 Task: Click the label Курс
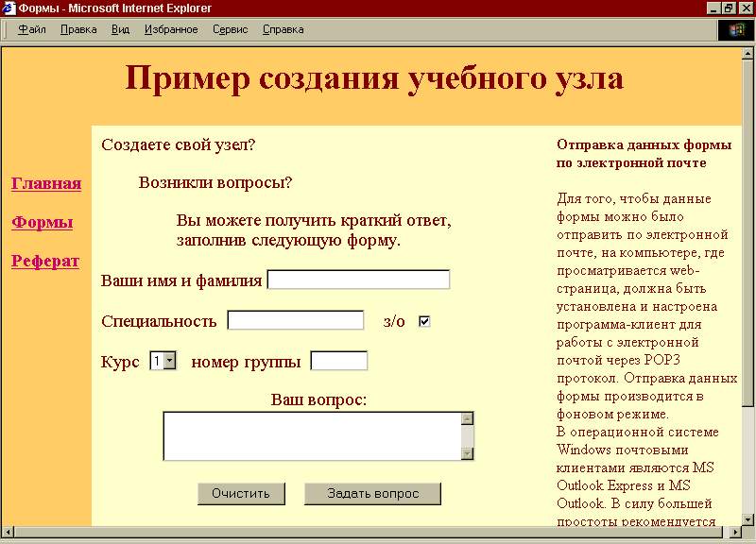[x=120, y=362]
